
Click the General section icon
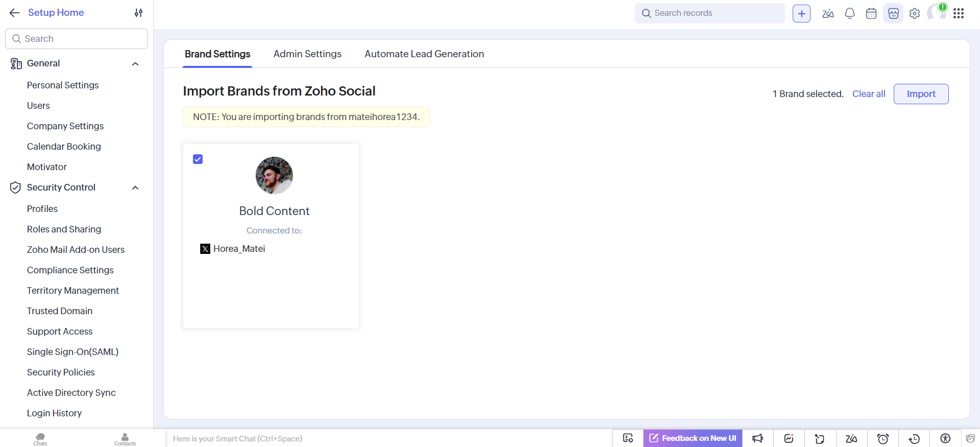[x=16, y=63]
